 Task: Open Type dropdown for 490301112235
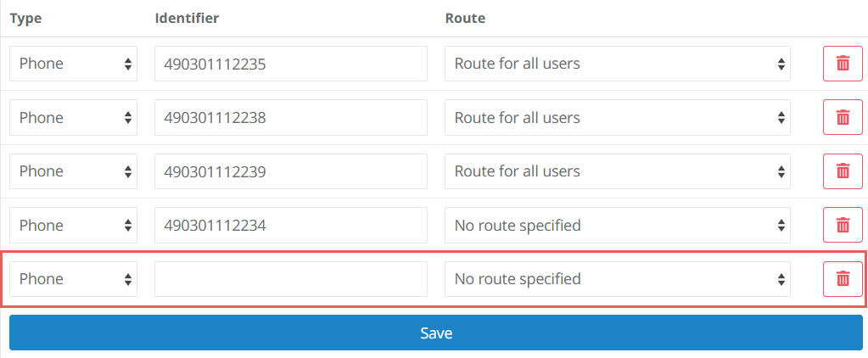[73, 64]
